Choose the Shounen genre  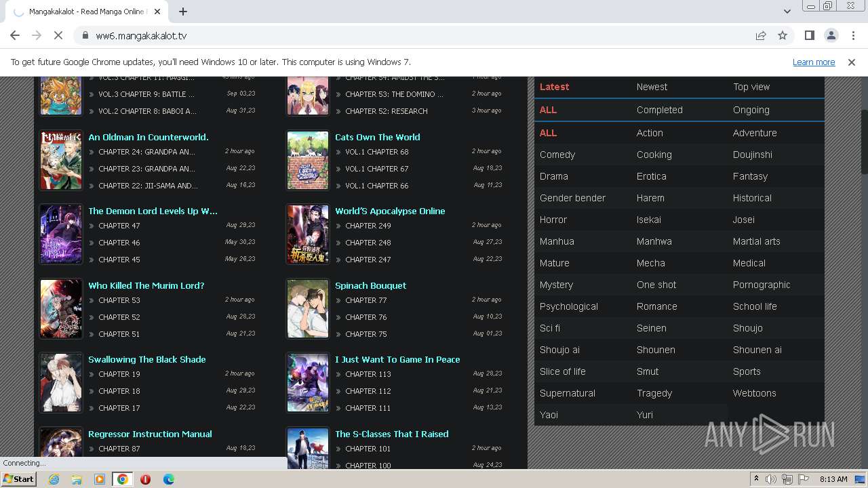(x=656, y=350)
